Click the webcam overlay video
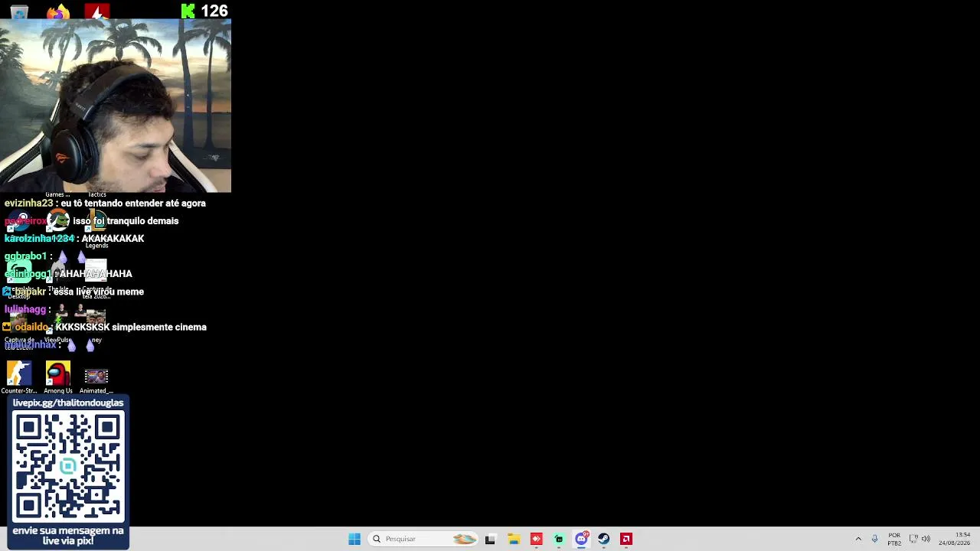 pyautogui.click(x=116, y=105)
